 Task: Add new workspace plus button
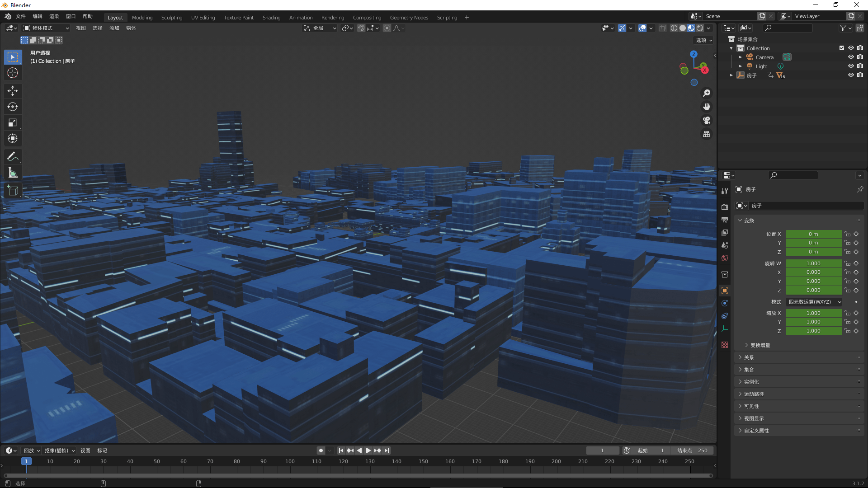point(467,18)
